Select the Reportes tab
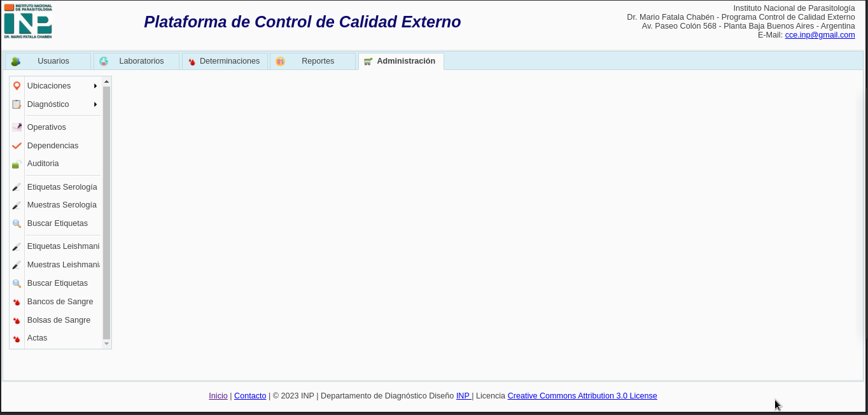The height and width of the screenshot is (415, 868). (312, 61)
